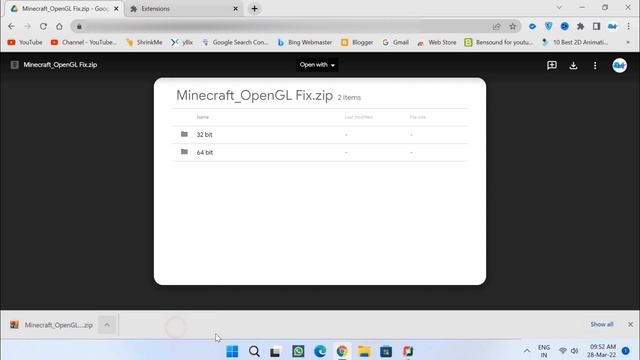Open File Explorer from the taskbar

coord(364,351)
